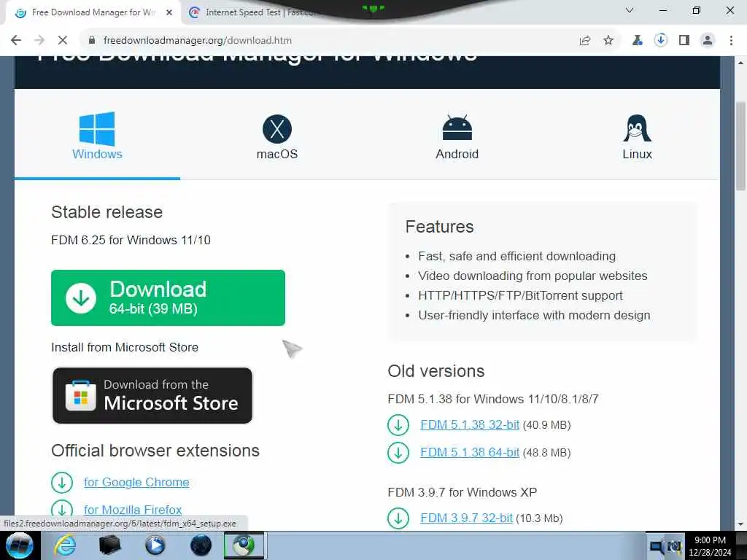Launch Internet Explorer from the taskbar

(x=64, y=545)
